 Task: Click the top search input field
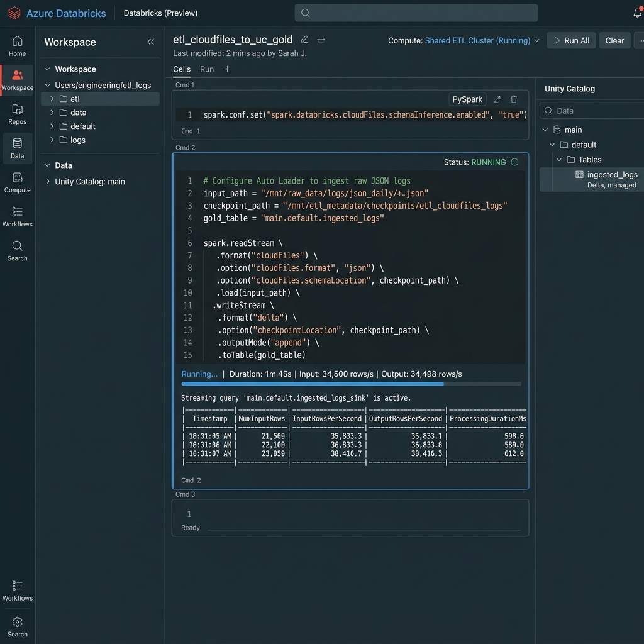[416, 13]
